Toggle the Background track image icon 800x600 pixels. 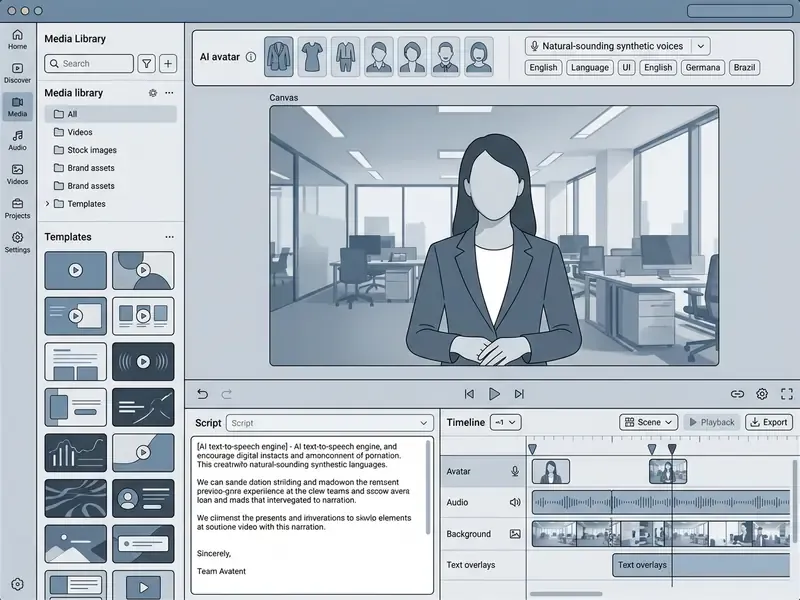515,534
